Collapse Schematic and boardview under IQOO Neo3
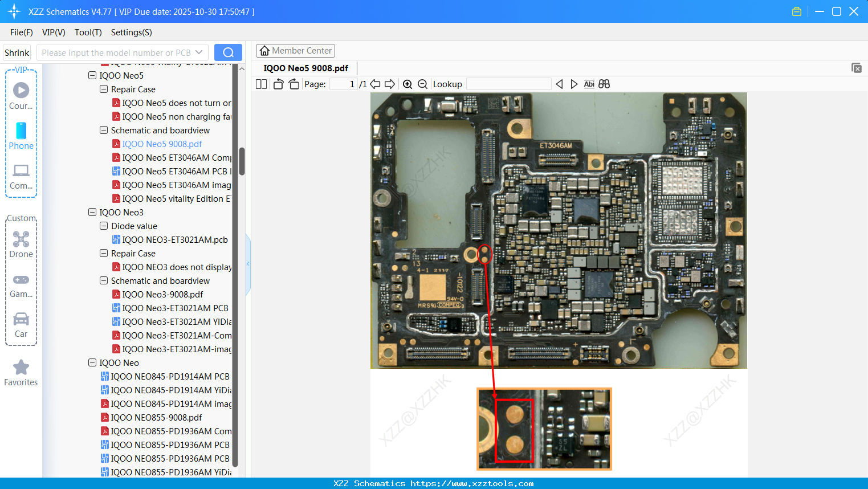 coord(104,280)
